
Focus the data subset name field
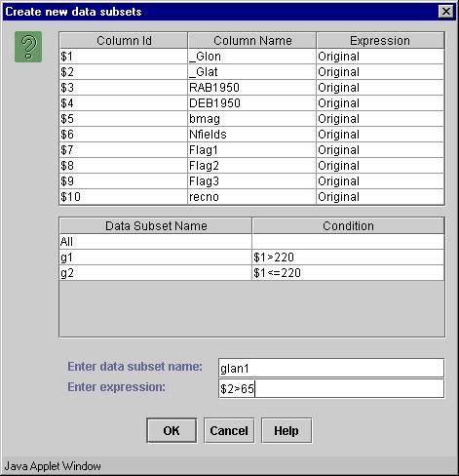[x=331, y=368]
